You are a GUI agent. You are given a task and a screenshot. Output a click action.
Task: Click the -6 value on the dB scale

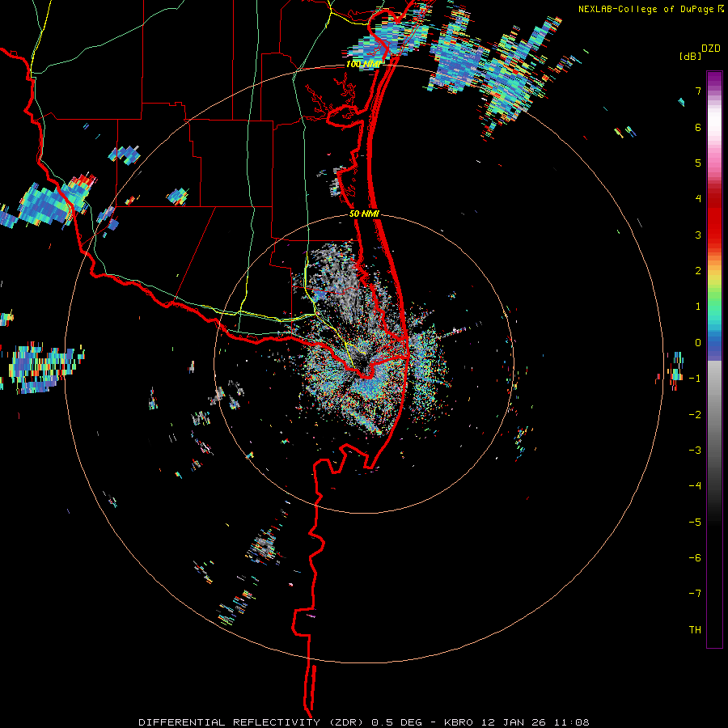coord(695,558)
